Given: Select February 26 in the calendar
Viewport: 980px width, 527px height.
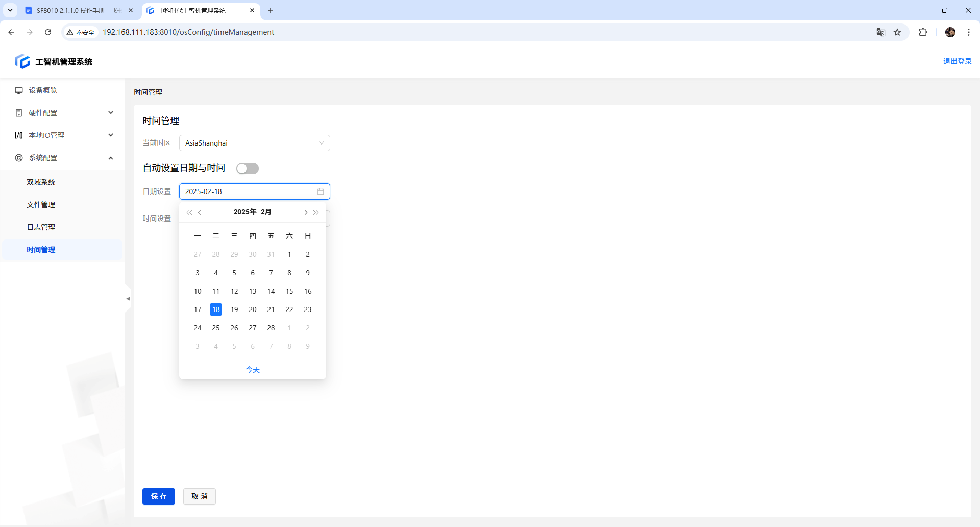Looking at the screenshot, I should pos(234,328).
